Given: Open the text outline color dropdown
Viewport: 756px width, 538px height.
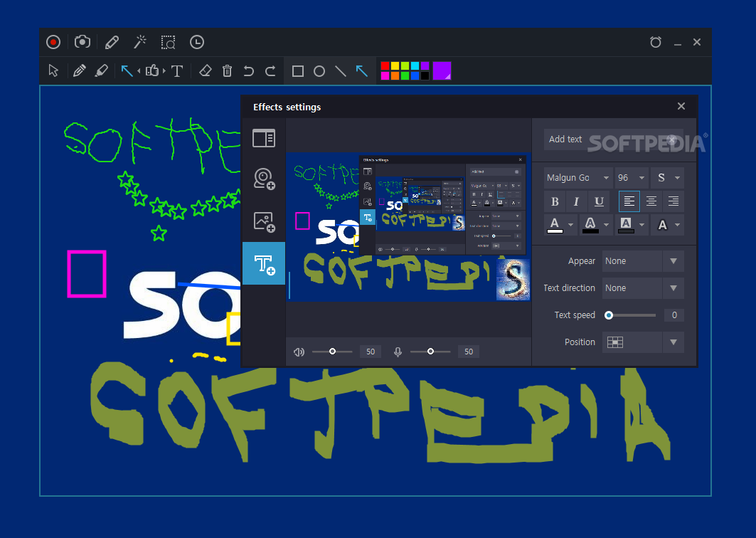Looking at the screenshot, I should coord(595,225).
